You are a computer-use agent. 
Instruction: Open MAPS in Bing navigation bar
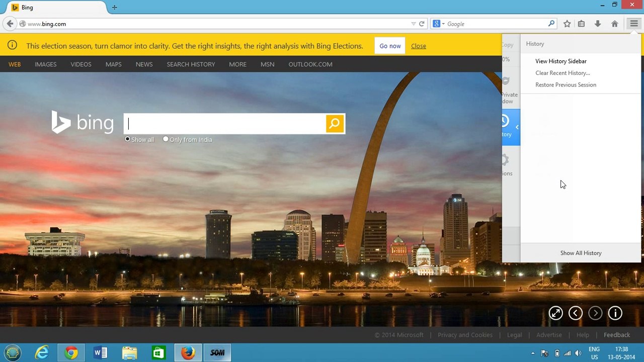tap(113, 64)
